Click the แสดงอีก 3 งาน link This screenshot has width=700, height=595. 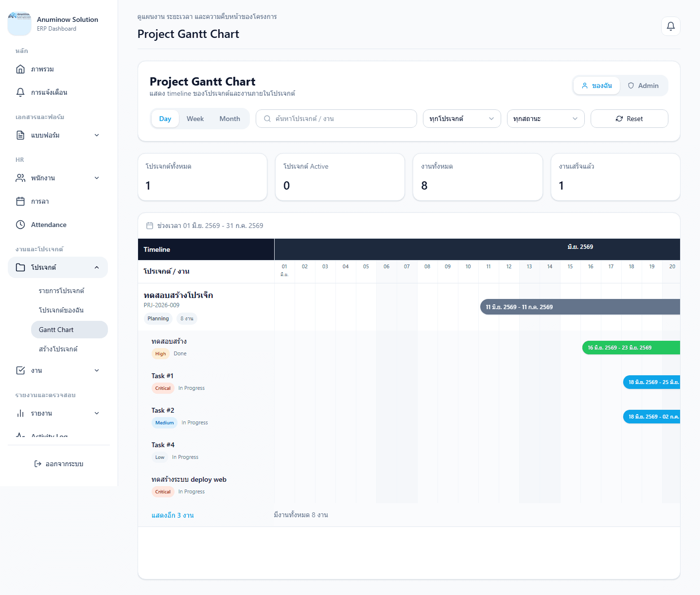173,515
